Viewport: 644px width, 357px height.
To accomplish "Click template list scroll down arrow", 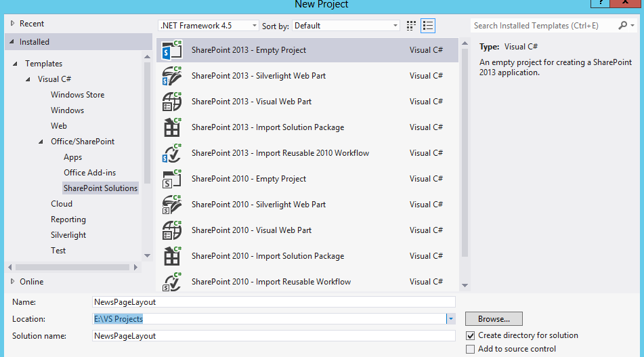I will click(465, 285).
